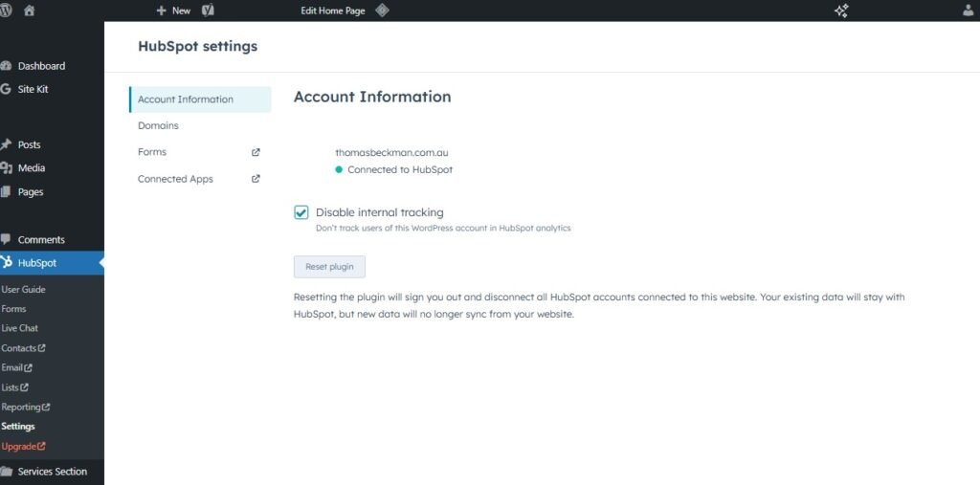Open Services Section menu item
This screenshot has height=485, width=980.
52,472
